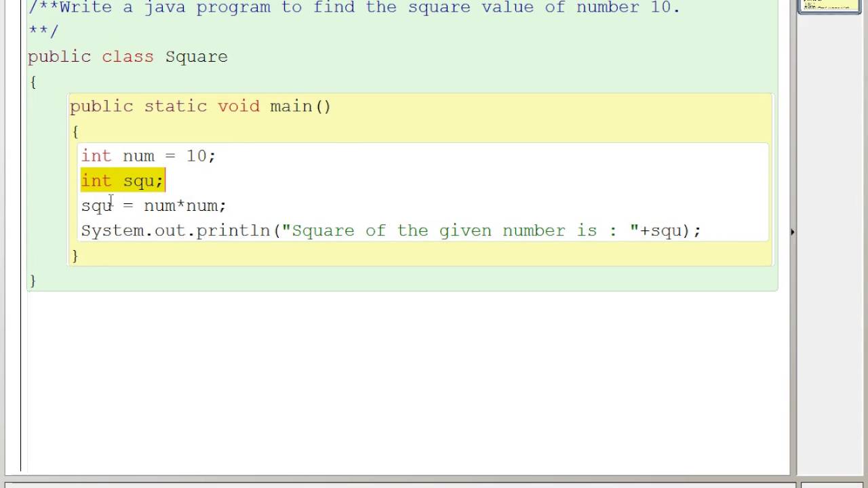Click the opening brace below "public class Square"
The height and width of the screenshot is (488, 868).
tap(33, 82)
